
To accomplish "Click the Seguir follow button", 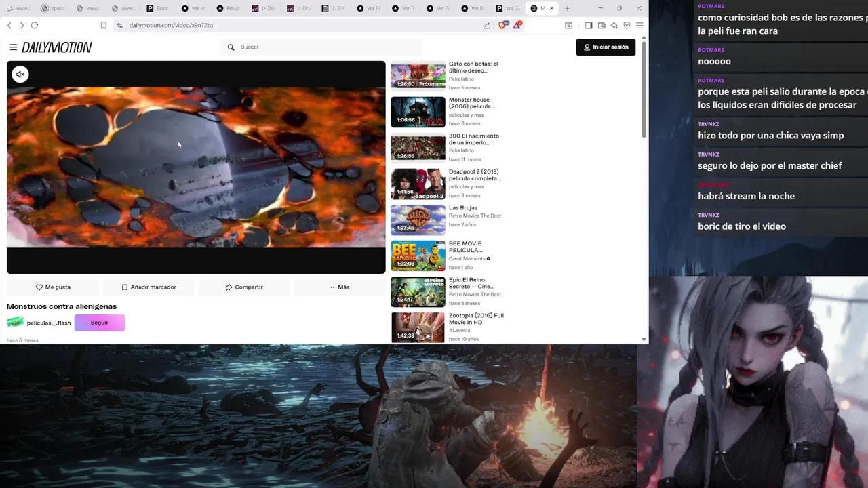I will pos(100,323).
